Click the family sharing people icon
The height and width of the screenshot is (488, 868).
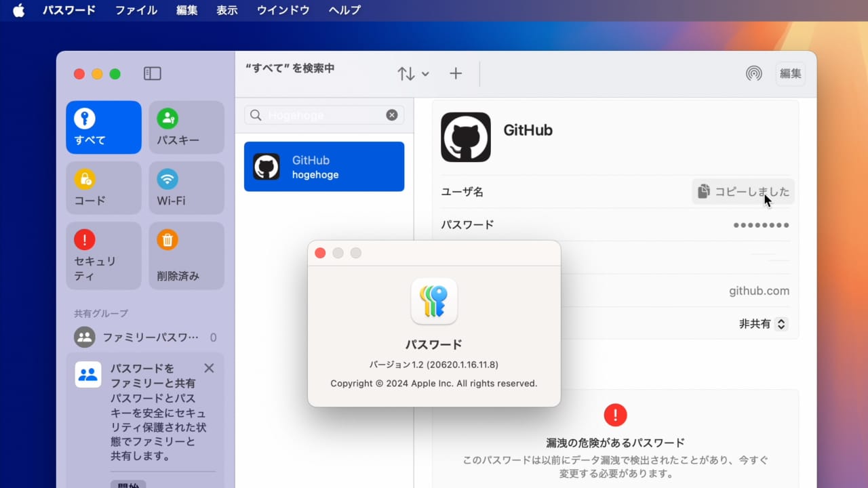[x=88, y=375]
